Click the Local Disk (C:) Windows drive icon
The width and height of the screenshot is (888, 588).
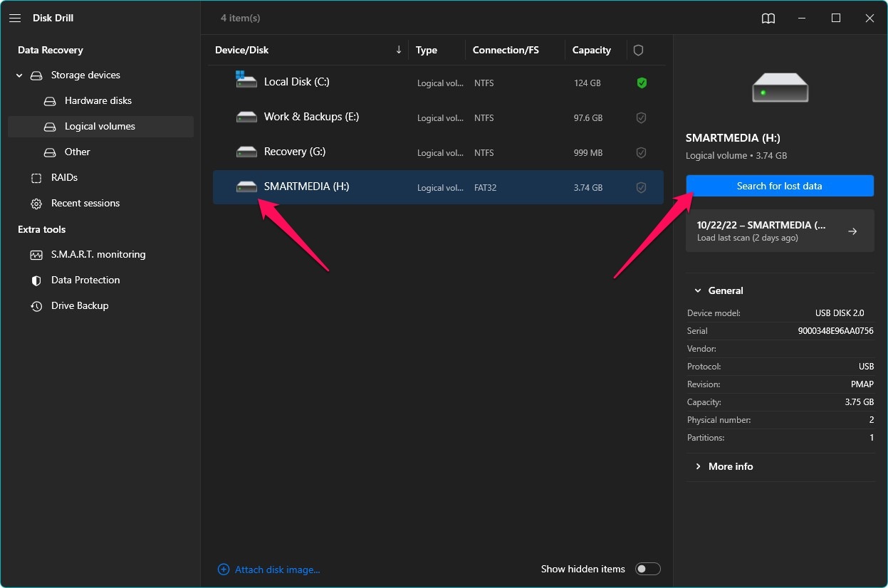pos(246,79)
